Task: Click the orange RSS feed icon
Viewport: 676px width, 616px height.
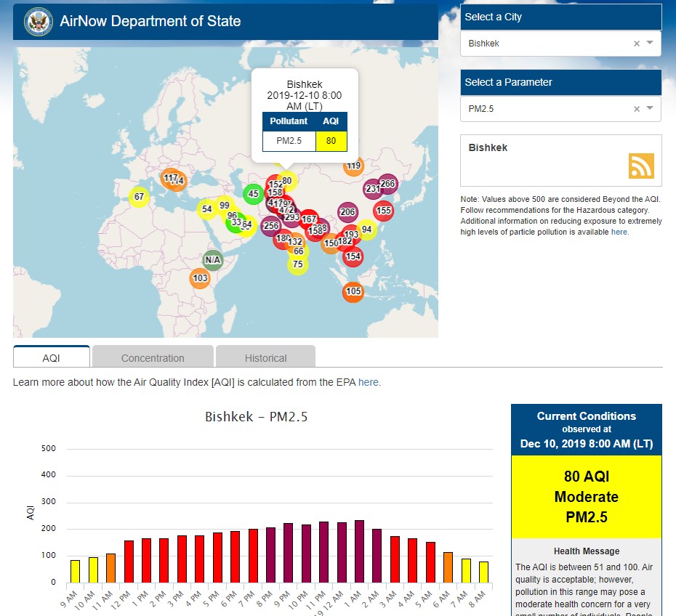Action: (x=641, y=166)
